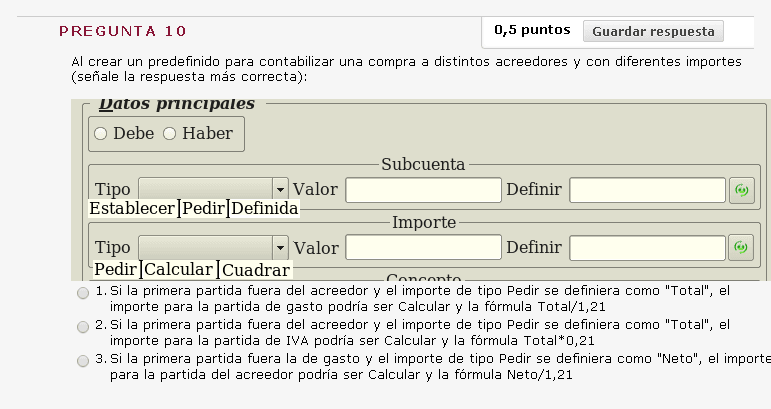Choose answer option 3 radio button
This screenshot has height=409, width=771.
pyautogui.click(x=82, y=360)
